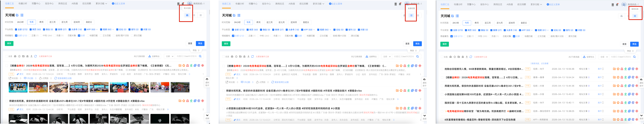The height and width of the screenshot is (124, 644).
Task: Uncheck 全部 (272) platform checkbox in left panel
Action: pos(16,30)
